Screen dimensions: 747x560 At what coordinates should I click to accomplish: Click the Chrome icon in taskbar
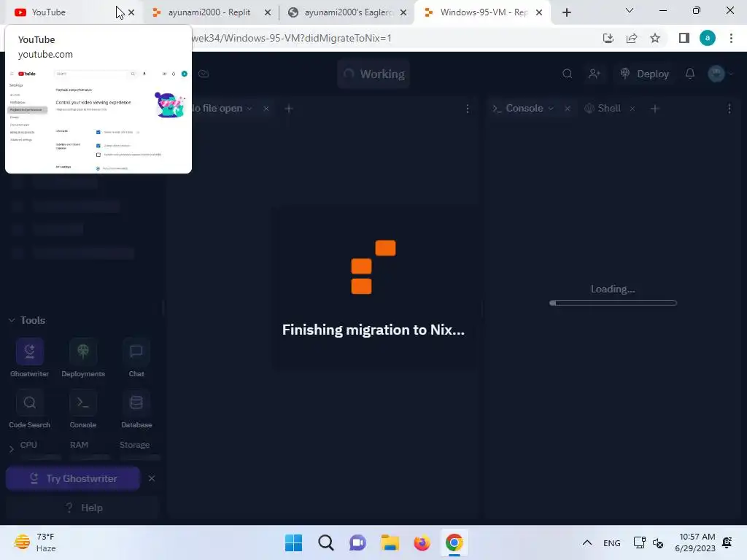454,542
